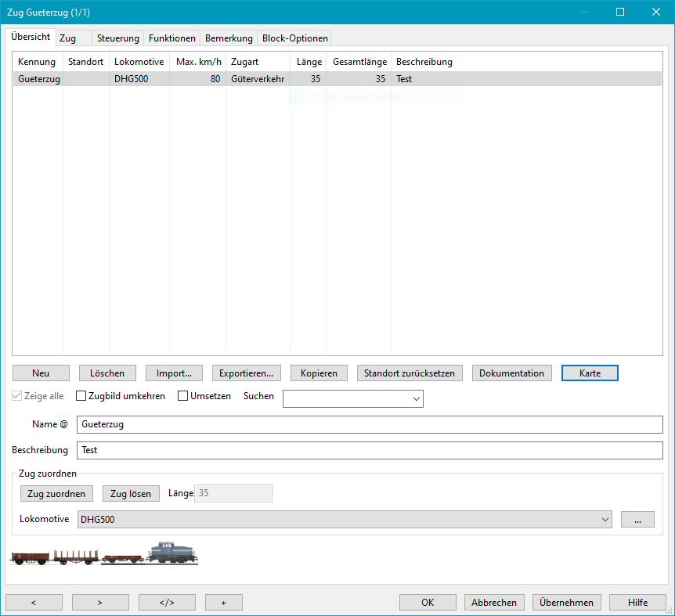Click the '</>' navigation button
Screen dimensions: 675x616
tap(167, 602)
